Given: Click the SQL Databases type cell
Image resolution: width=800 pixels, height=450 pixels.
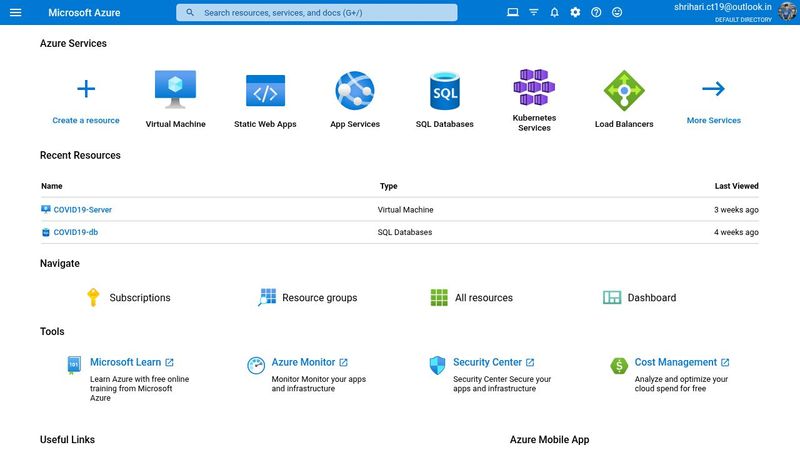Looking at the screenshot, I should click(405, 232).
